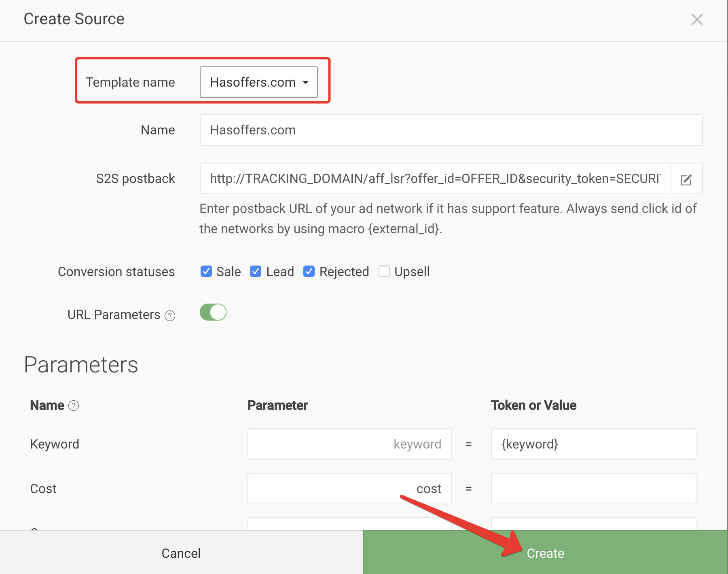
Task: Click the empty Cost token value field
Action: (593, 489)
